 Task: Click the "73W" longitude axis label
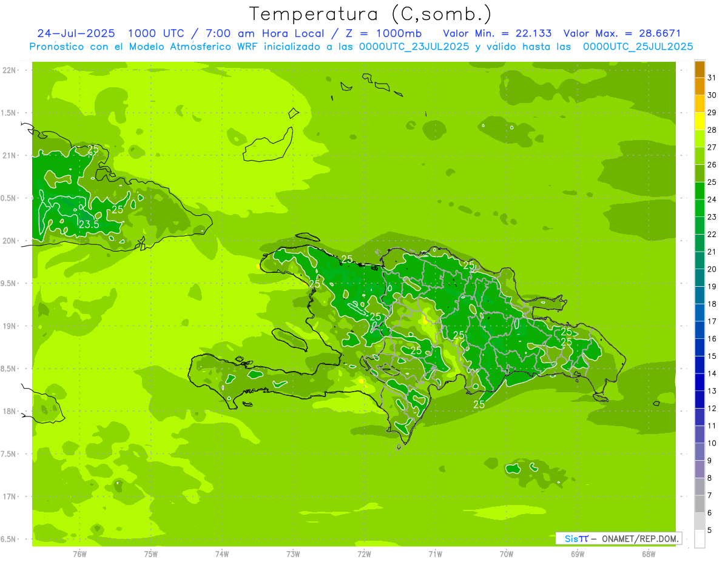(293, 554)
